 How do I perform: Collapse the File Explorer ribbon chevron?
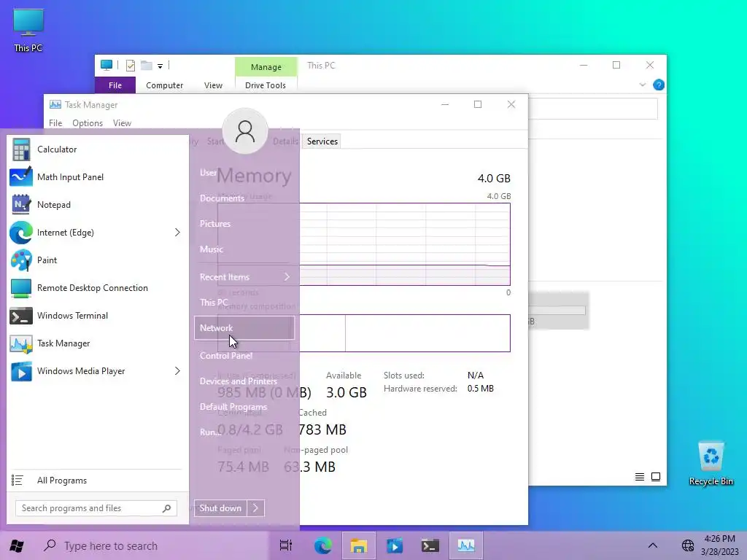[642, 85]
